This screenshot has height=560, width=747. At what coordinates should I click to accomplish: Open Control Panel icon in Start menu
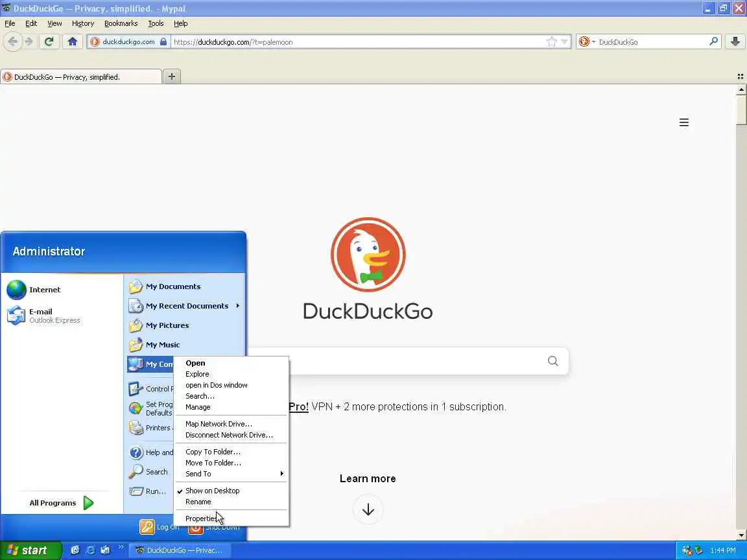tap(136, 389)
